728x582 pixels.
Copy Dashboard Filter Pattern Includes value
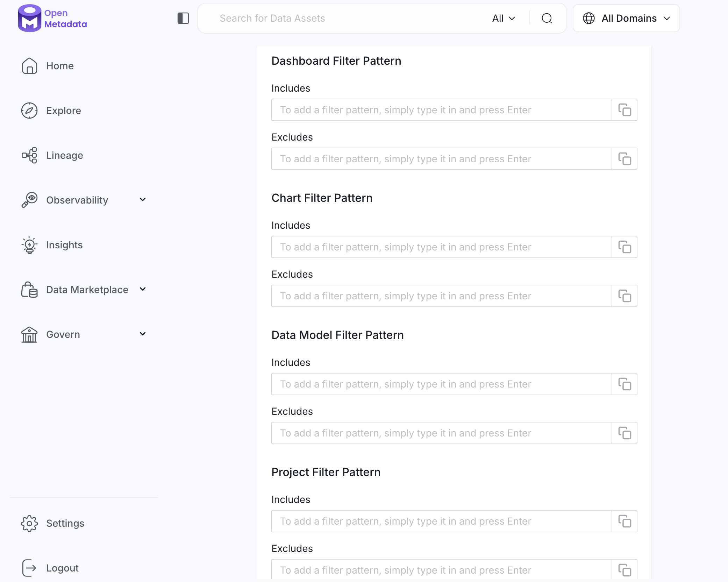624,110
